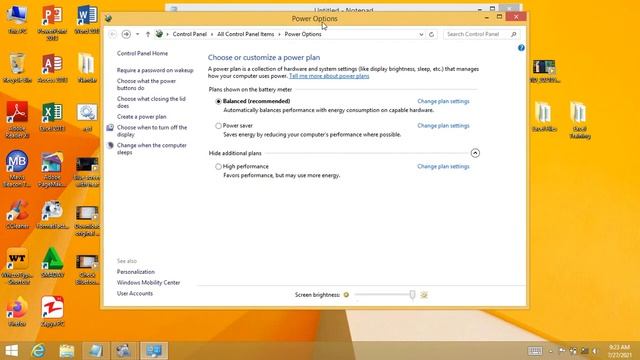This screenshot has width=640, height=360.
Task: Open the Access 2013 desktop shortcut
Action: tap(52, 68)
